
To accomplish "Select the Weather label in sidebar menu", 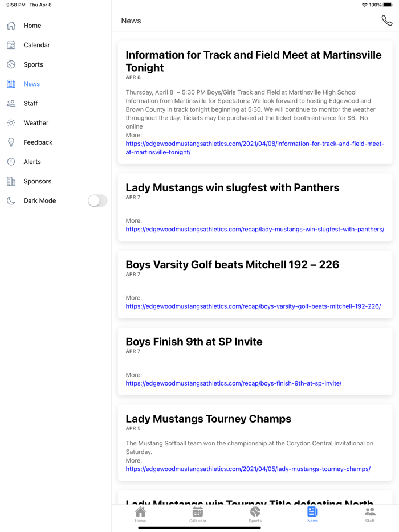I will tap(36, 123).
